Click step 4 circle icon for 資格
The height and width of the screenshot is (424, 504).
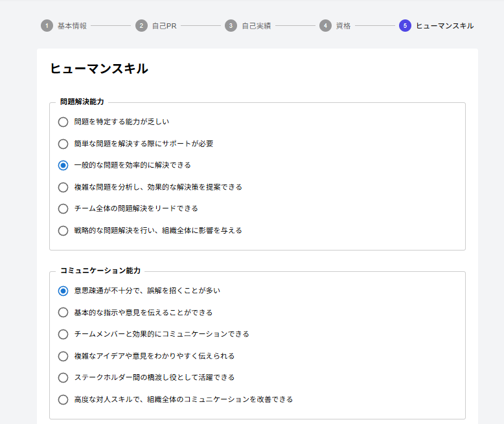325,26
